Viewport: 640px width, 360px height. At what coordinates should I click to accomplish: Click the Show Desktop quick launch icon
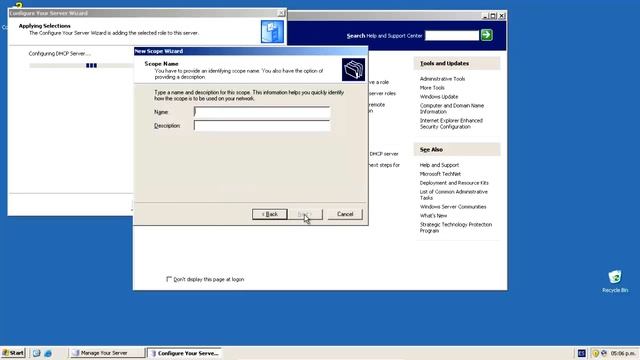pos(36,353)
